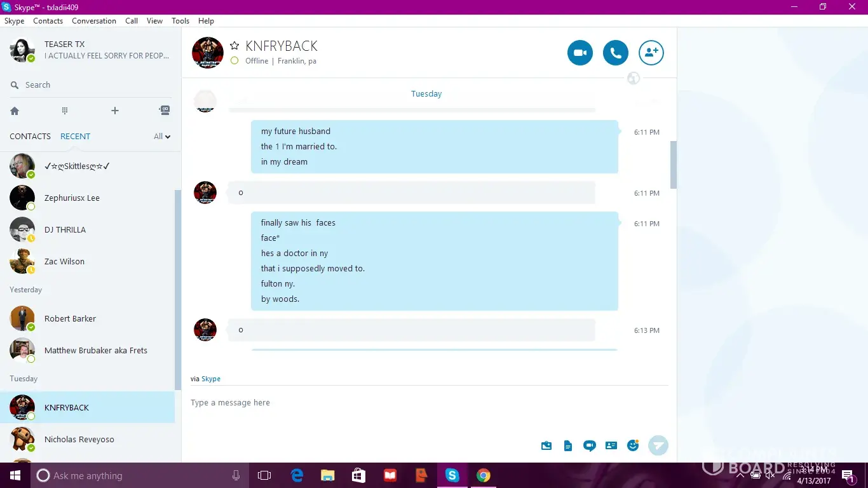Start a voice call with KNFRYBACK
The width and height of the screenshot is (868, 488).
(x=616, y=53)
